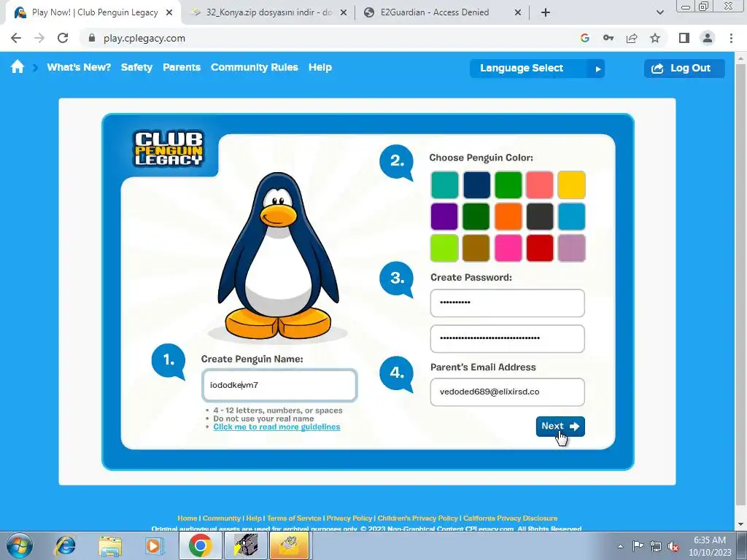The width and height of the screenshot is (747, 560).
Task: Open the Safety menu item
Action: [x=136, y=67]
